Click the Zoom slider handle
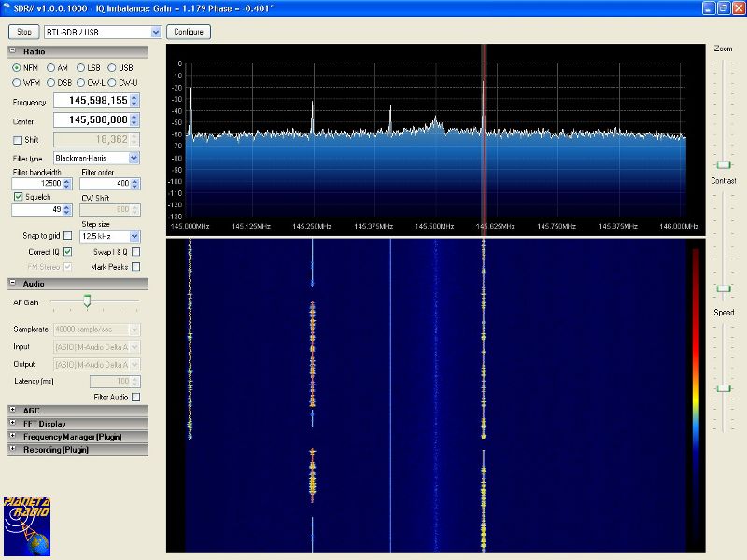Image resolution: width=747 pixels, height=560 pixels. coord(723,165)
